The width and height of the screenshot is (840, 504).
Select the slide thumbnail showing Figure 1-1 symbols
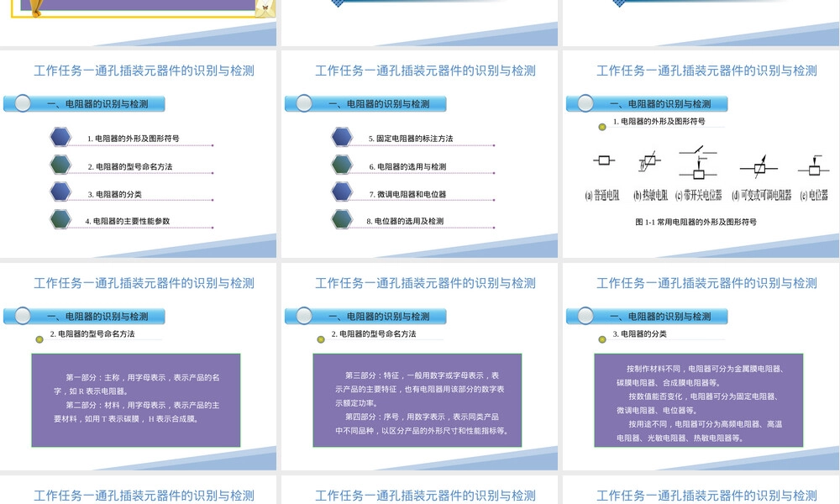pos(701,155)
